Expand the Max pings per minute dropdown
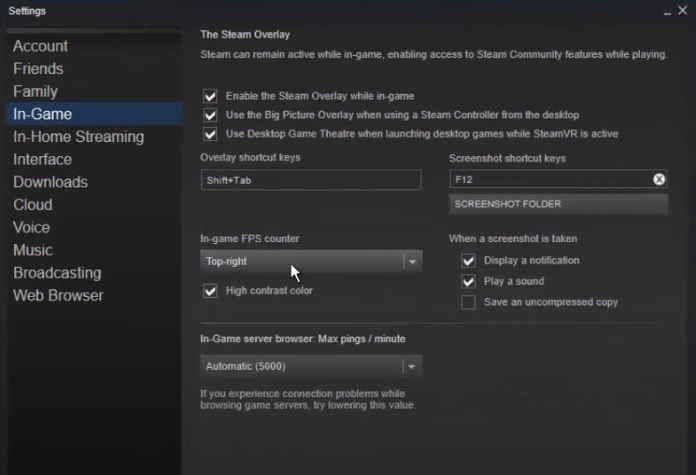Viewport: 696px width, 475px height. [311, 367]
